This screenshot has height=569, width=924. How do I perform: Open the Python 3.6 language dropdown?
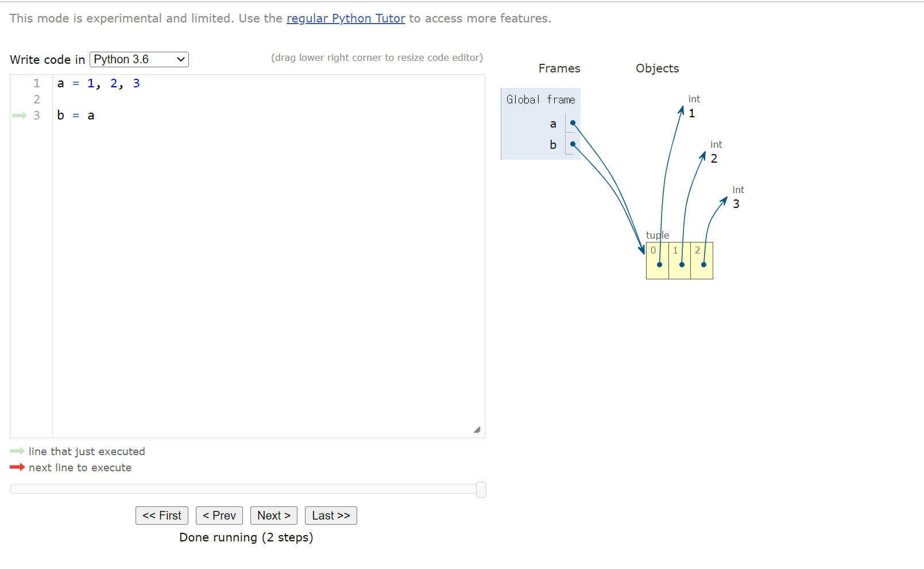pyautogui.click(x=139, y=59)
